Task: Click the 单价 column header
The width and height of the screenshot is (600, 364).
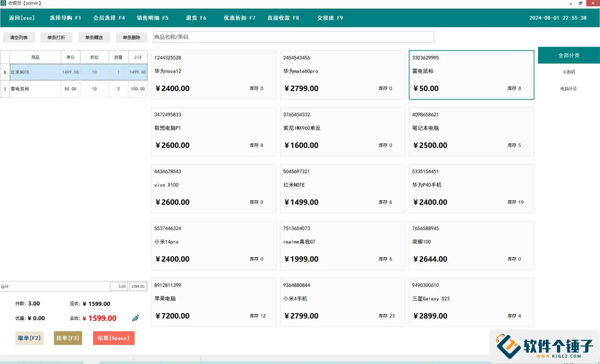Action: pos(70,57)
